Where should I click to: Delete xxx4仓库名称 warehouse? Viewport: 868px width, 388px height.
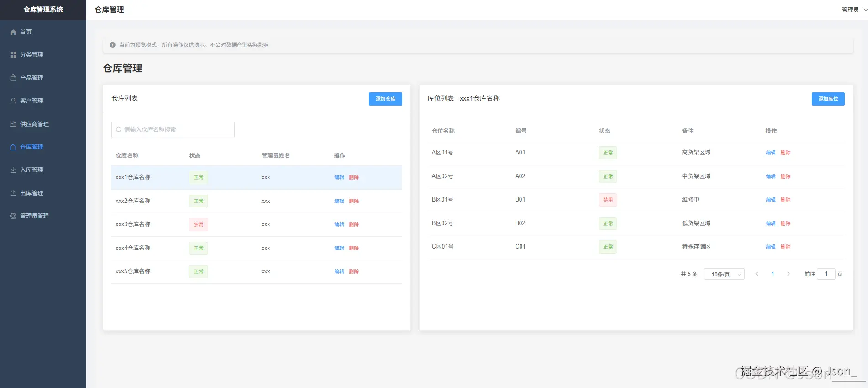354,248
